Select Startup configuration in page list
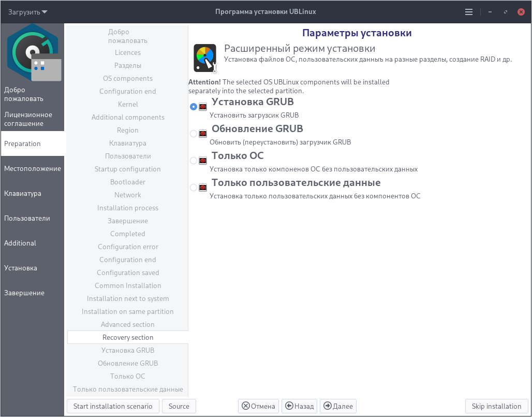 click(x=128, y=169)
